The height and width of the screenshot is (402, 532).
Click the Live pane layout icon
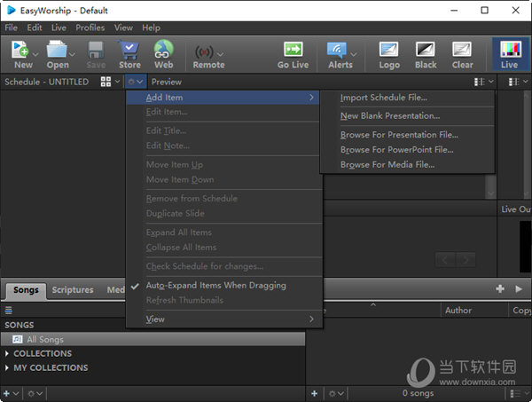pyautogui.click(x=513, y=82)
